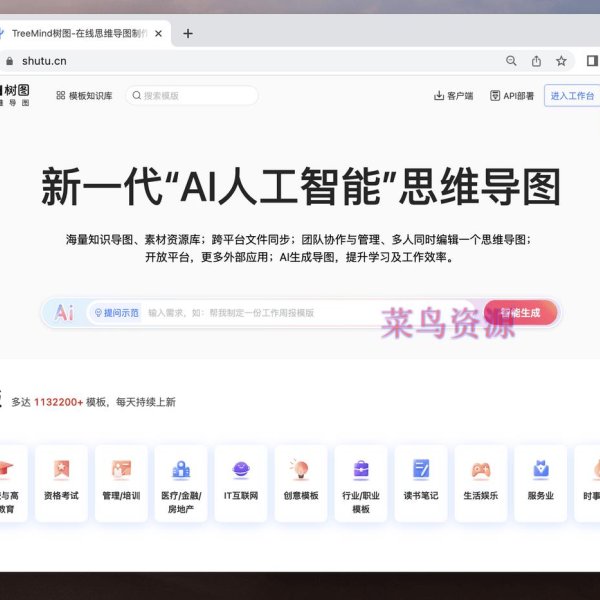Click the 树图 site logo
The image size is (600, 600).
(15, 96)
